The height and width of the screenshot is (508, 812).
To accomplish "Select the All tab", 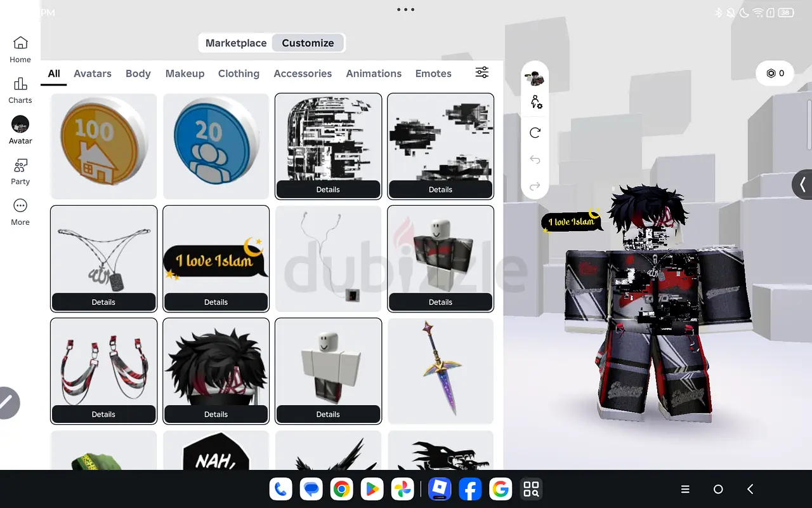I will click(54, 74).
